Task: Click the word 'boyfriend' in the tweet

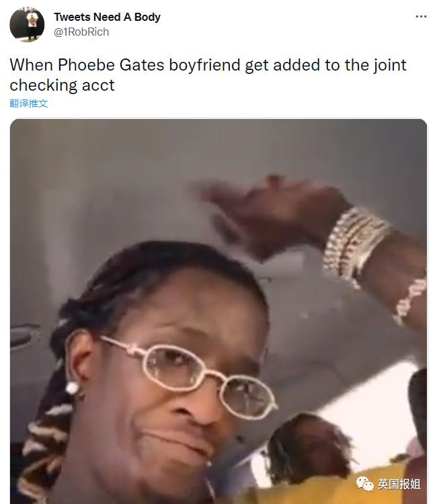Action: 204,65
